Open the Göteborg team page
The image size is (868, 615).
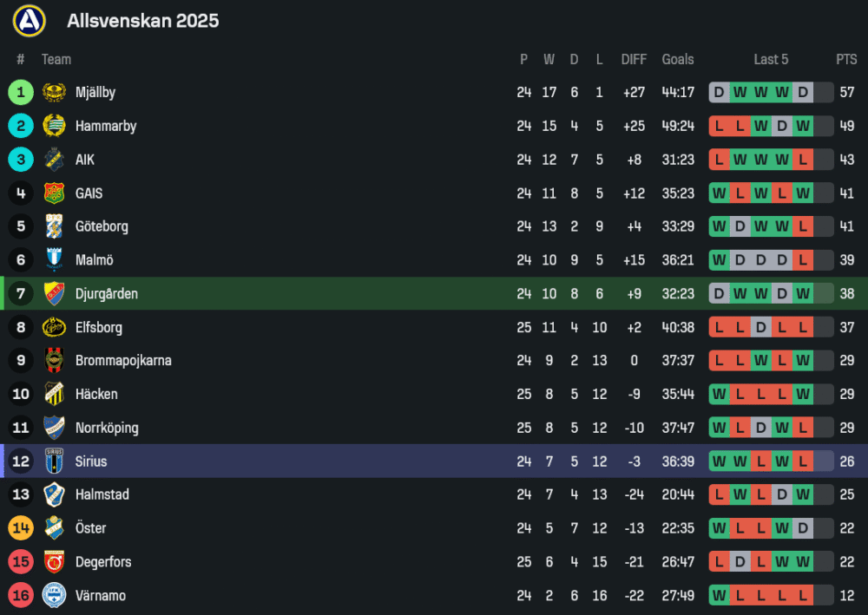[x=102, y=226]
